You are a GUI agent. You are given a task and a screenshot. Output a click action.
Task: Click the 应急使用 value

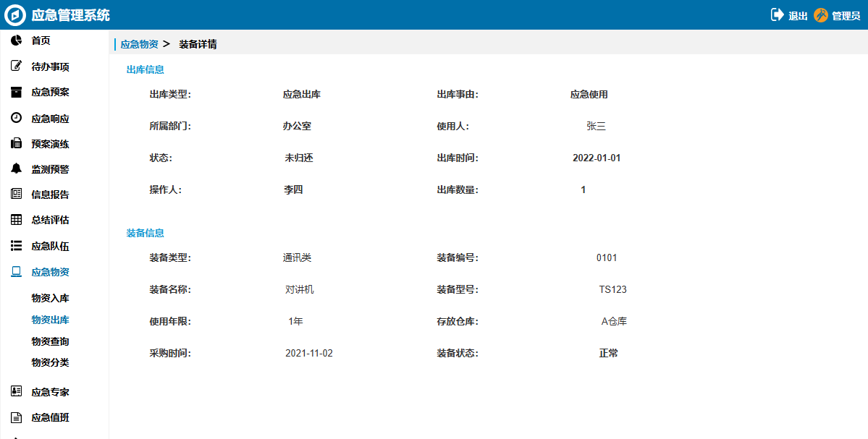[589, 95]
